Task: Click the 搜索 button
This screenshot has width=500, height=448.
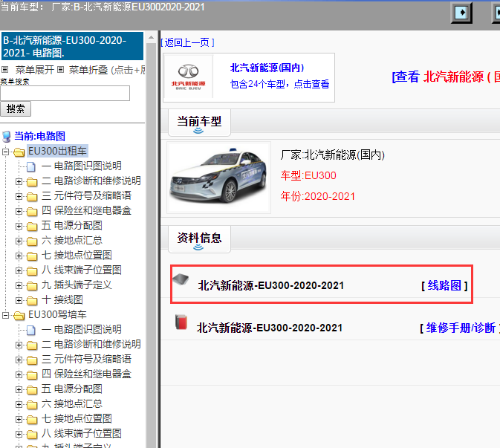Action: tap(16, 108)
